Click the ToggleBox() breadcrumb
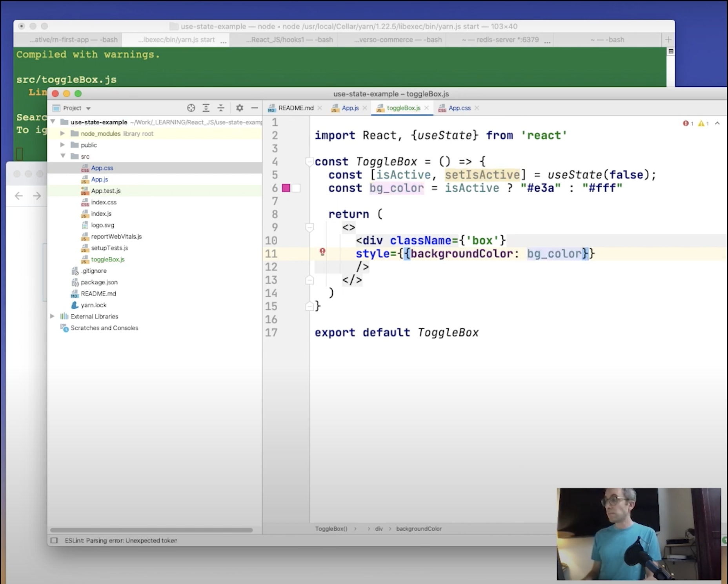The width and height of the screenshot is (728, 584). click(331, 529)
